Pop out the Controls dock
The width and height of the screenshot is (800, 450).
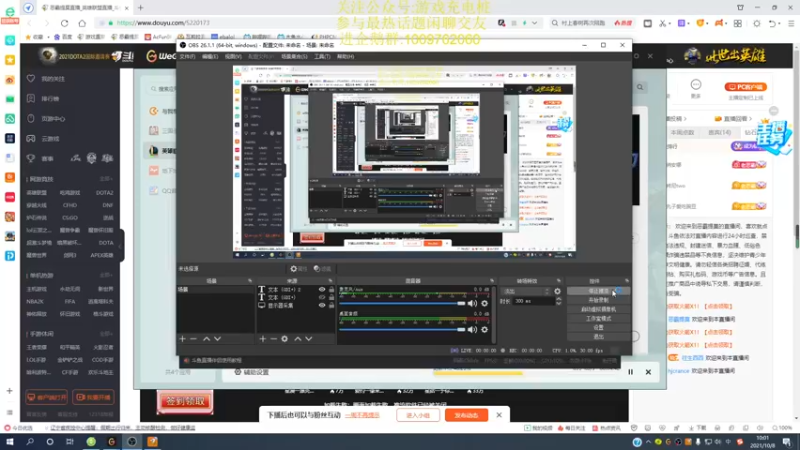627,281
